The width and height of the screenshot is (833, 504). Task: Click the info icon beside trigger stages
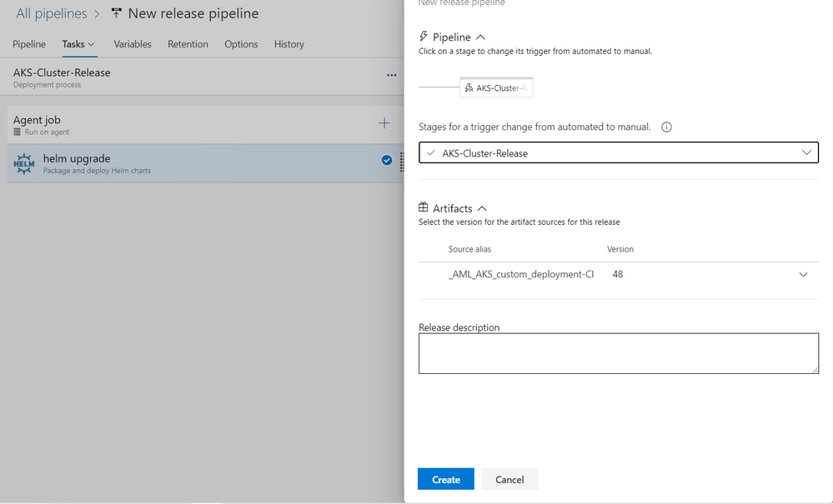coord(666,127)
